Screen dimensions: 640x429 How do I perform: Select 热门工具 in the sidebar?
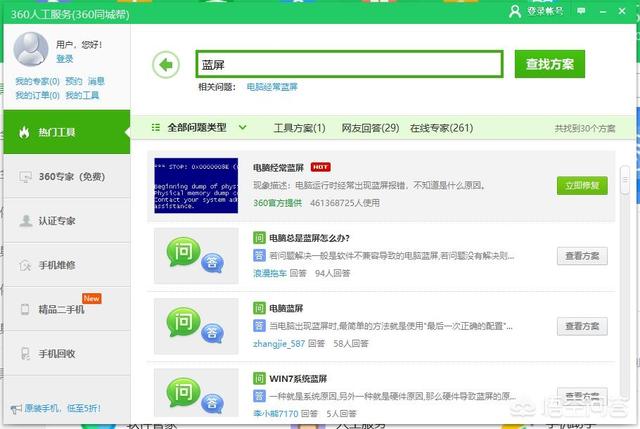pos(67,132)
